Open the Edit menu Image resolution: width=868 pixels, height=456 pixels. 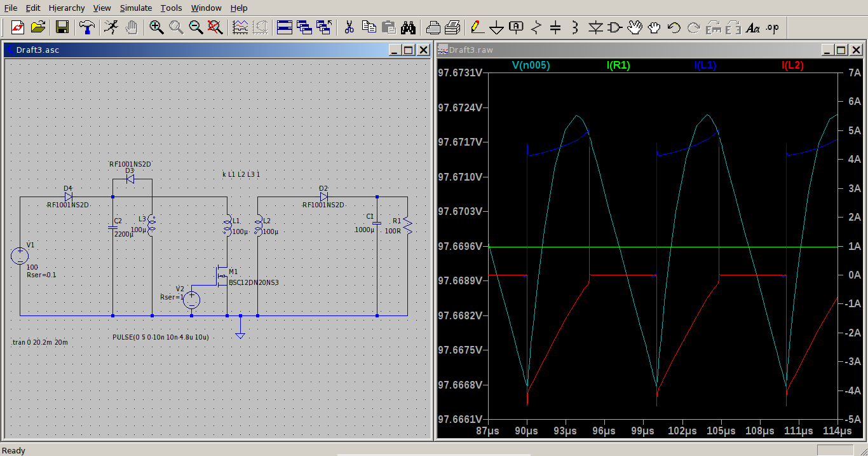(x=33, y=8)
